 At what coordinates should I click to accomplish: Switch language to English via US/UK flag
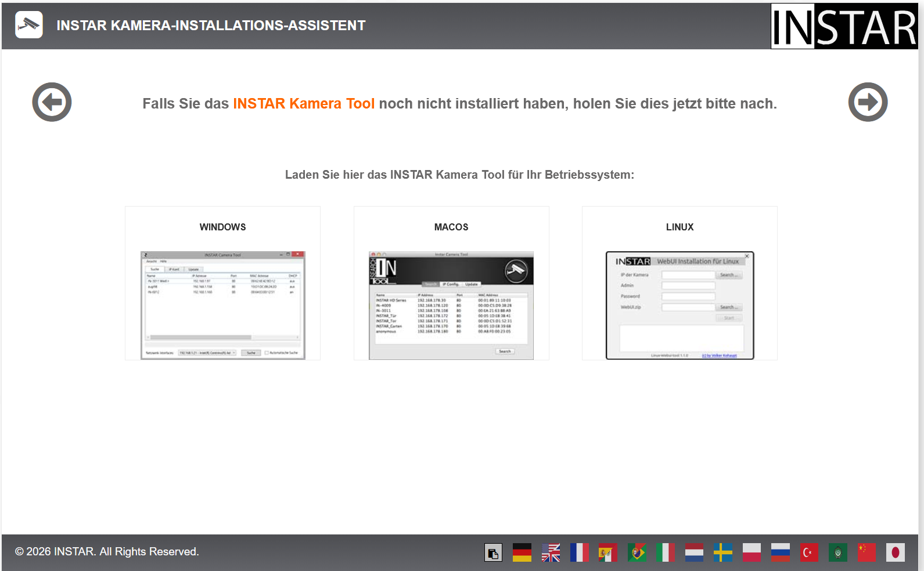[551, 552]
